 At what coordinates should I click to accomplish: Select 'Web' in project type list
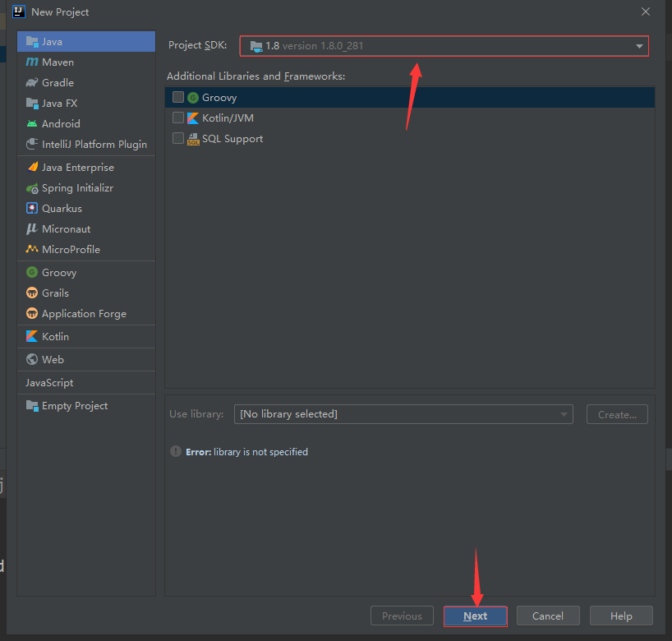pos(86,359)
